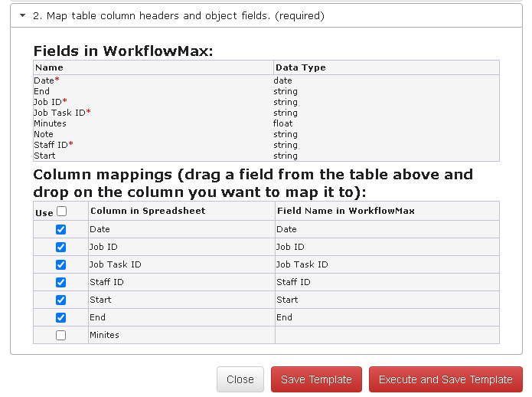Click the Data Type column header
The width and height of the screenshot is (532, 397).
point(387,67)
